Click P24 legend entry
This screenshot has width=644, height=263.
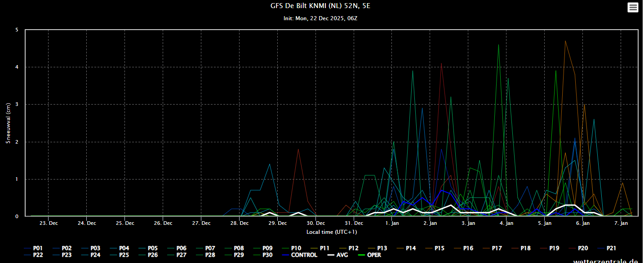(x=91, y=255)
